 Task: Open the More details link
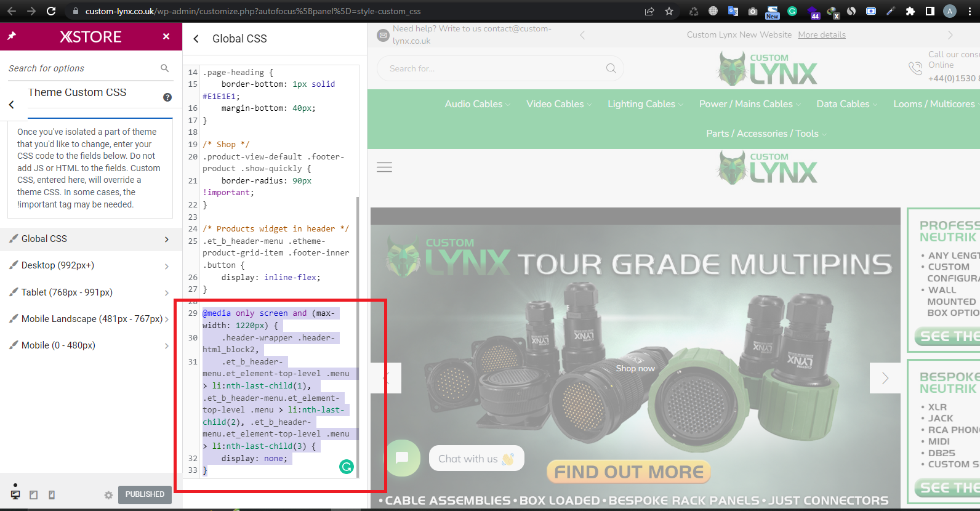[x=822, y=35]
